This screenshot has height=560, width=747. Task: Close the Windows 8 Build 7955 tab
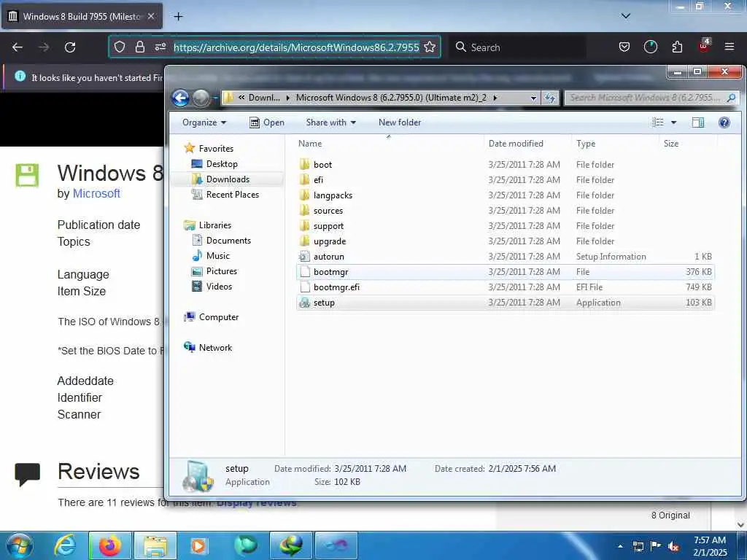click(x=151, y=16)
